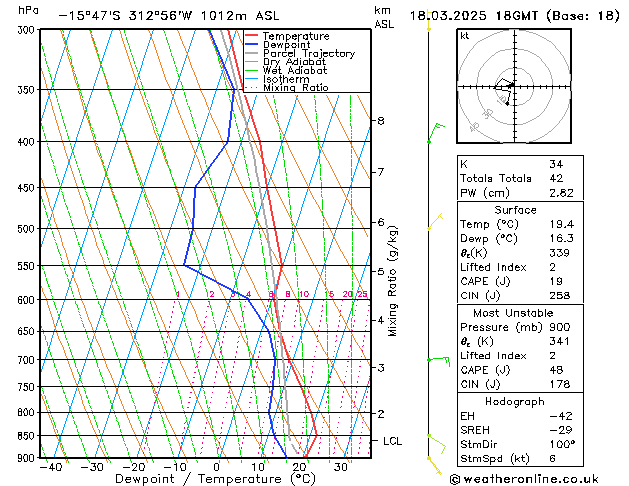Click the surface Temp value 19.4
Screen dimensions: 629x486
click(562, 224)
